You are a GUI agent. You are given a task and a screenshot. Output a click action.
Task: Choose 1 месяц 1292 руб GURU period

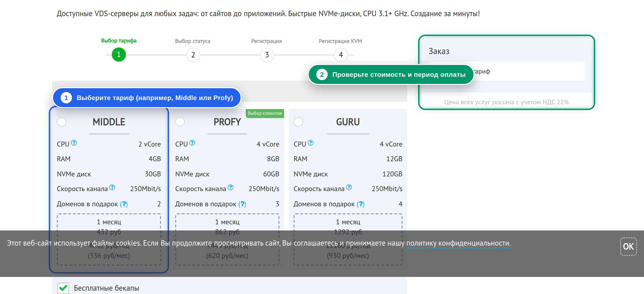(x=348, y=227)
